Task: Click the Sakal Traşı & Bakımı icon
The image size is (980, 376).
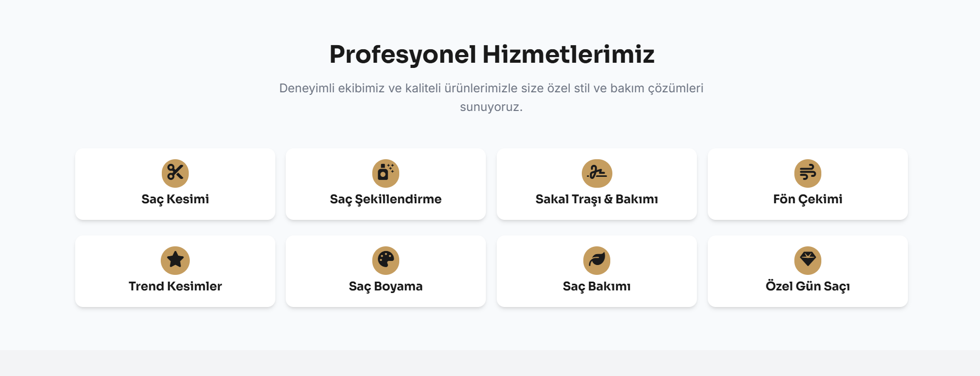Action: click(x=597, y=173)
